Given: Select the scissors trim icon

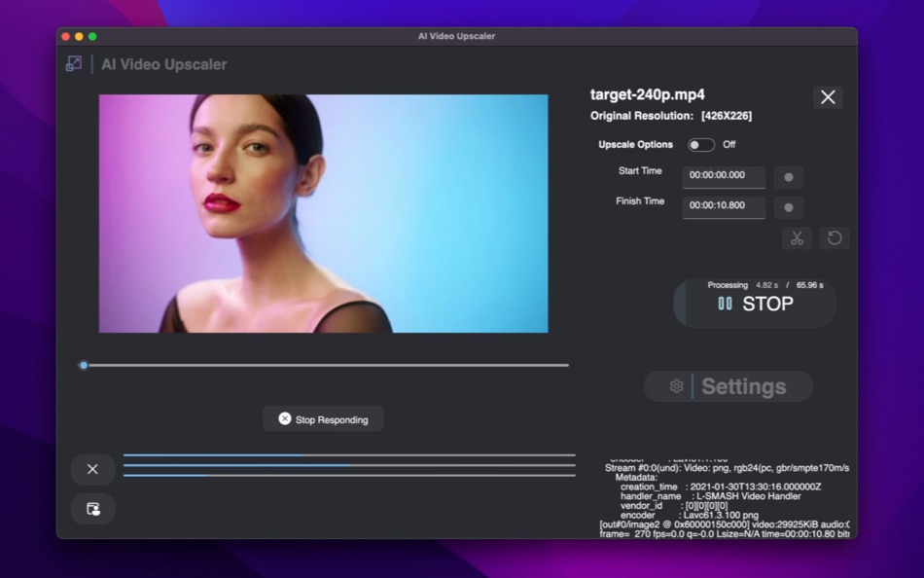Looking at the screenshot, I should click(797, 237).
